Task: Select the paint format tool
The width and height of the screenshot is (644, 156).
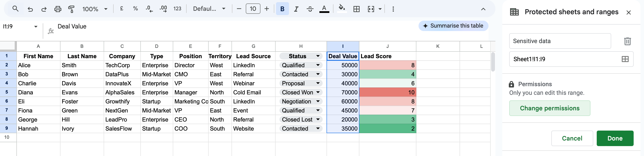Action: [71, 9]
